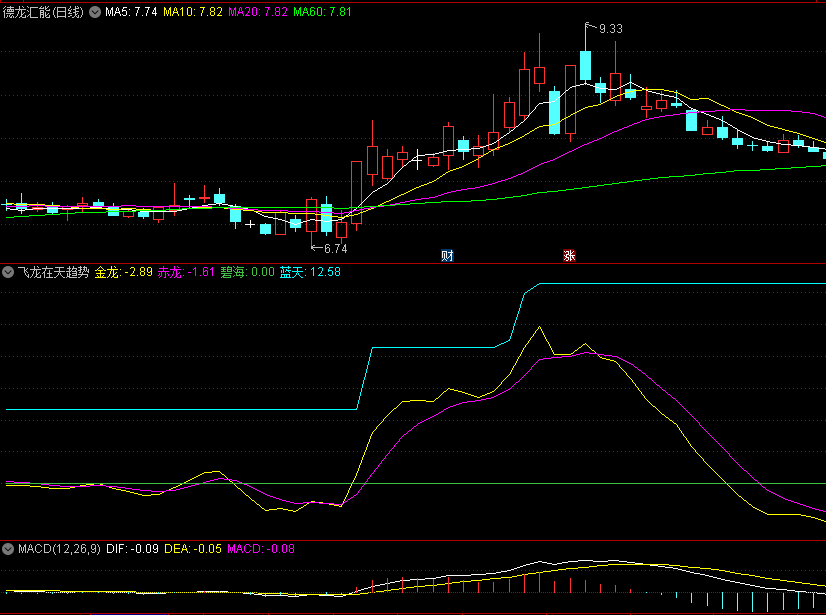Click the 碧海: 0.00 value

coord(248,272)
